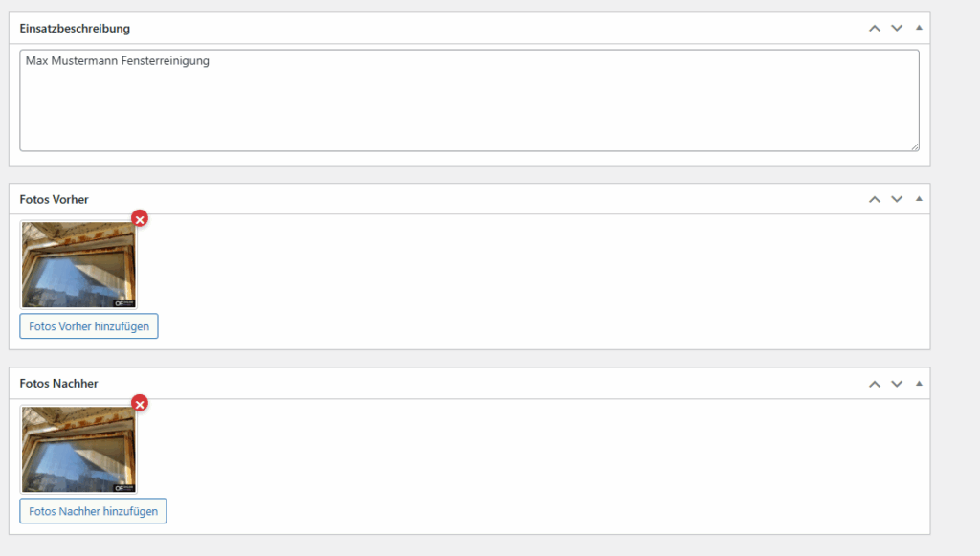Select the window thumbnail under Fotos Vorher

point(78,265)
